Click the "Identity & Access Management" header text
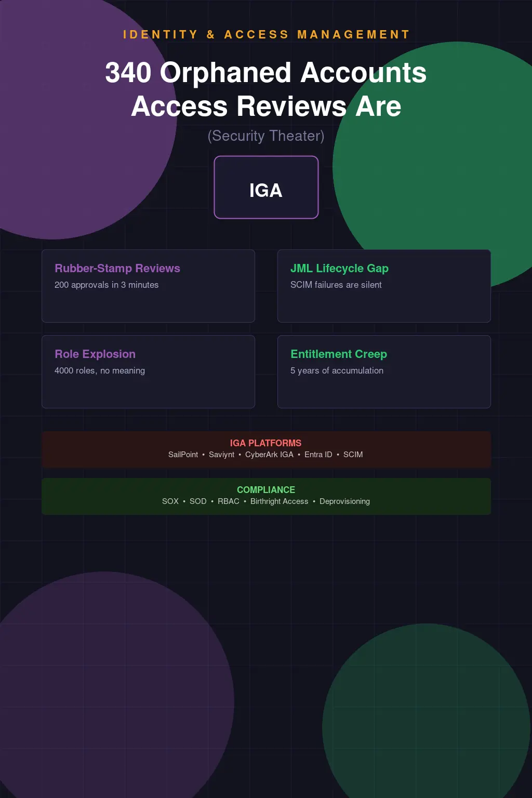 click(266, 35)
